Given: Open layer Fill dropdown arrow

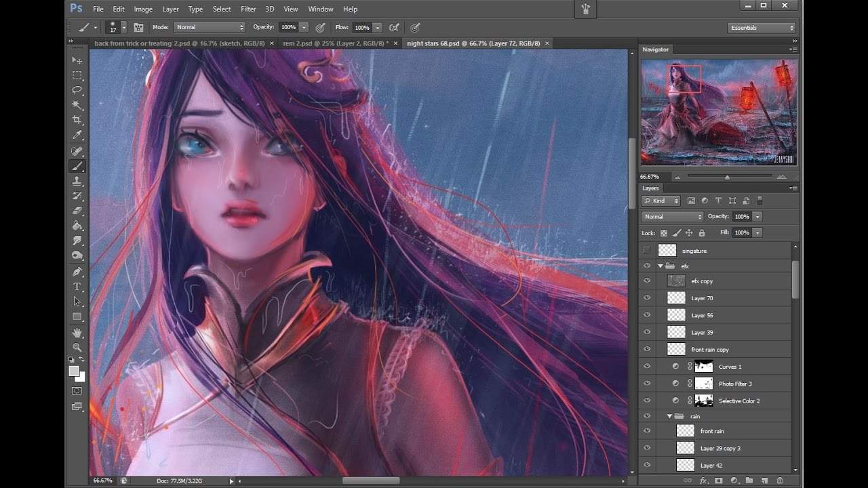Looking at the screenshot, I should pyautogui.click(x=757, y=232).
